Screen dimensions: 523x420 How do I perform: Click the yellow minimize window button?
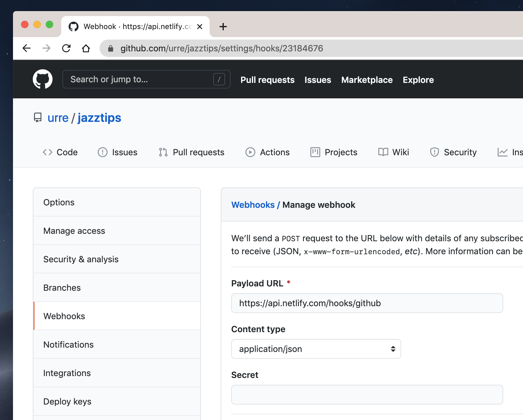tap(37, 24)
